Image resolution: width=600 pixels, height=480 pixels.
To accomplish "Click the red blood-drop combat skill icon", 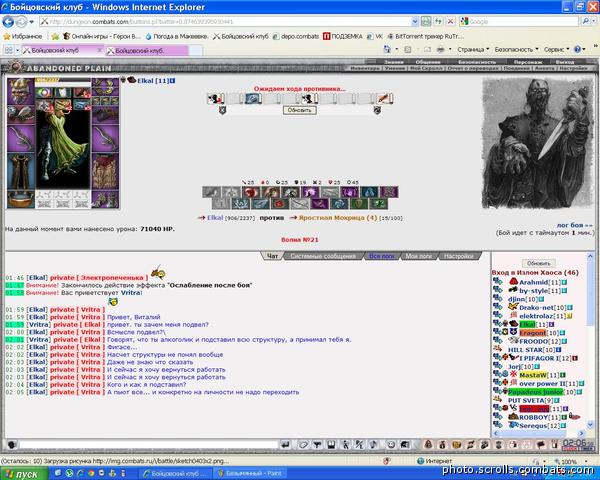I will (x=251, y=192).
